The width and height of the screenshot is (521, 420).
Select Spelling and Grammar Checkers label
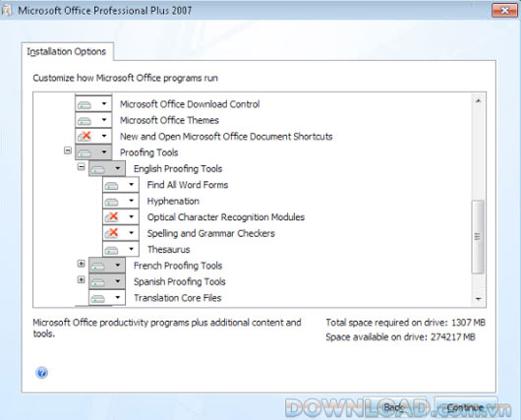pos(211,233)
